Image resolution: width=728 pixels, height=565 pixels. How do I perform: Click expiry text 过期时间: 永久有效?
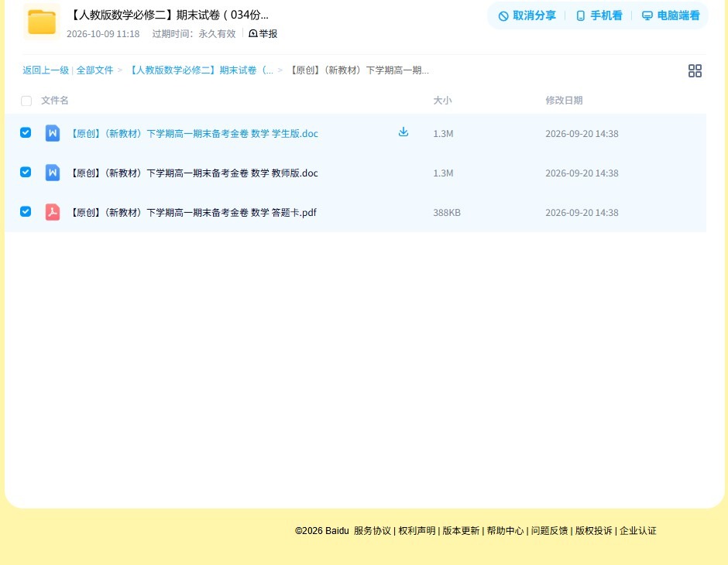point(194,34)
